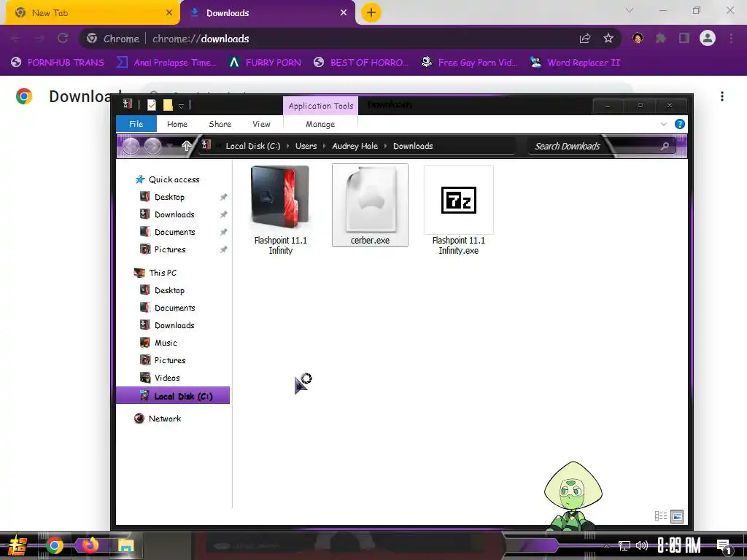Go up one folder level in Explorer

pos(186,146)
